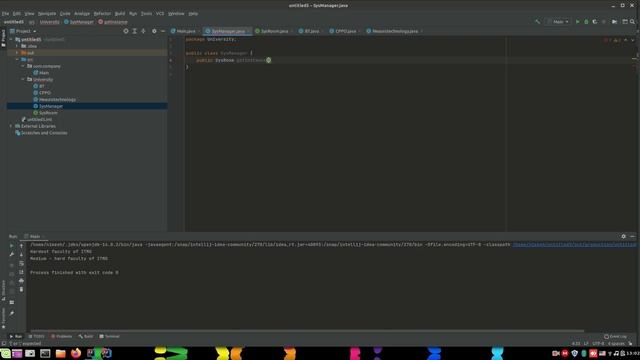Viewport: 640px width, 360px height.
Task: Open the Build tool window tab
Action: (86, 336)
